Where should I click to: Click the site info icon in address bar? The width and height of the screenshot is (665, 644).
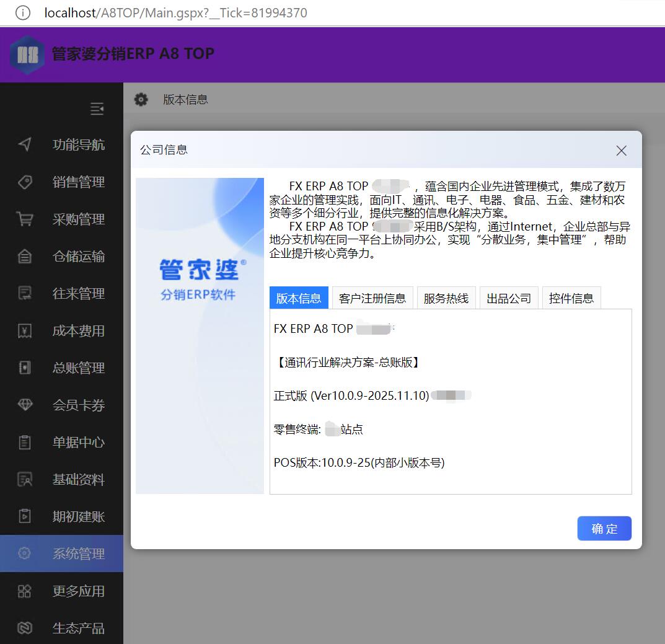tap(23, 12)
